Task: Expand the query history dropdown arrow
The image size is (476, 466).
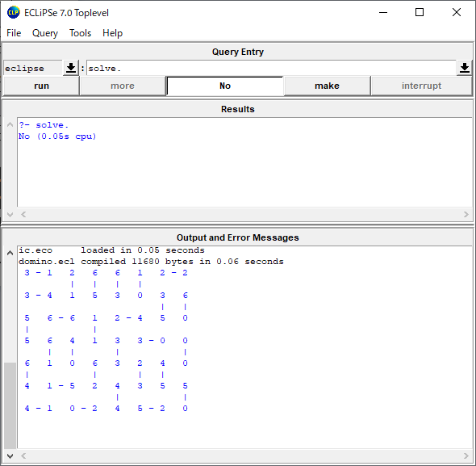Action: [x=465, y=68]
